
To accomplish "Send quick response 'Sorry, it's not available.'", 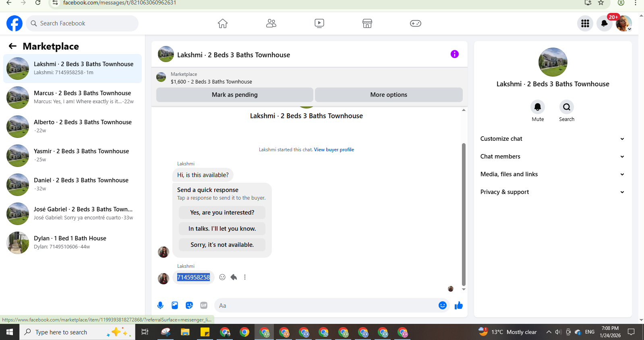I will (222, 245).
